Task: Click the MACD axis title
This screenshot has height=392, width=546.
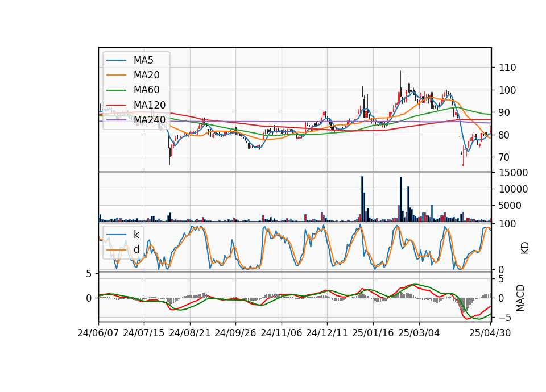Action: 520,298
